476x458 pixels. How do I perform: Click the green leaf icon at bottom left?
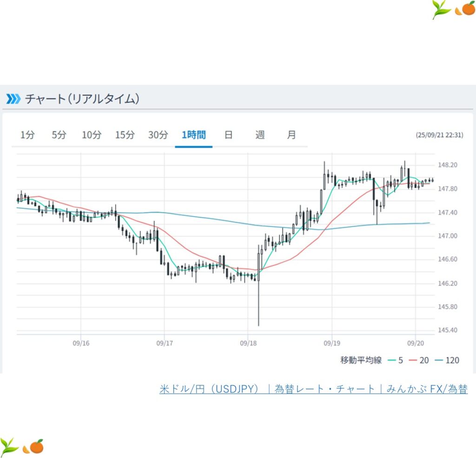9,446
